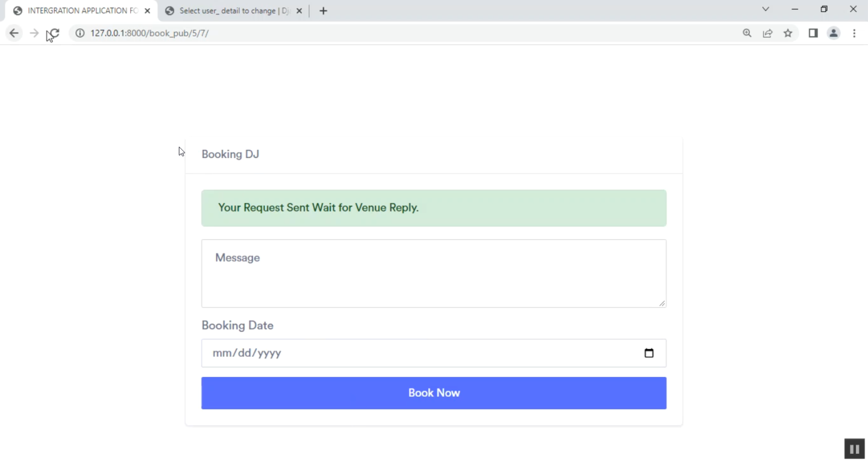This screenshot has height=462, width=868.
Task: Open a new browser tab
Action: coord(323,11)
